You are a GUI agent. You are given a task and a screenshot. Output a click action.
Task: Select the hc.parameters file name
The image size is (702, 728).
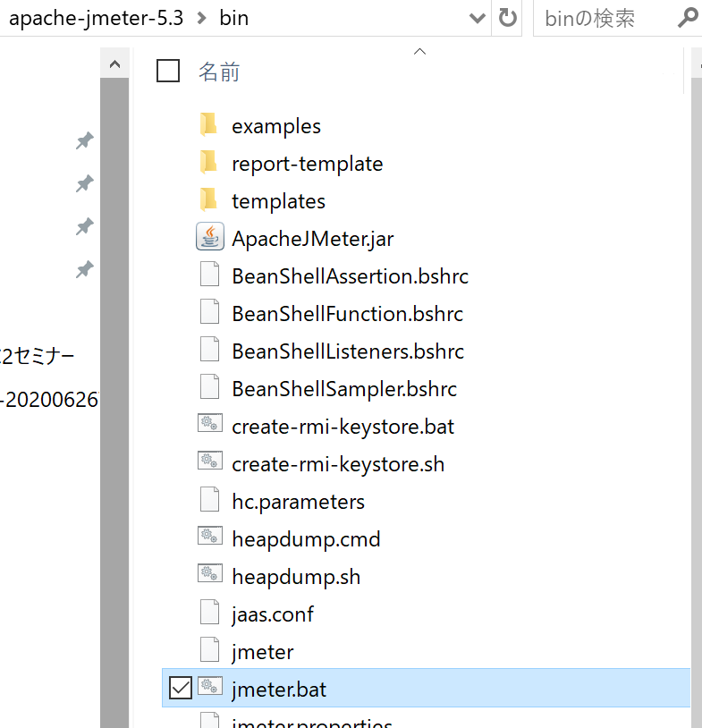[298, 502]
